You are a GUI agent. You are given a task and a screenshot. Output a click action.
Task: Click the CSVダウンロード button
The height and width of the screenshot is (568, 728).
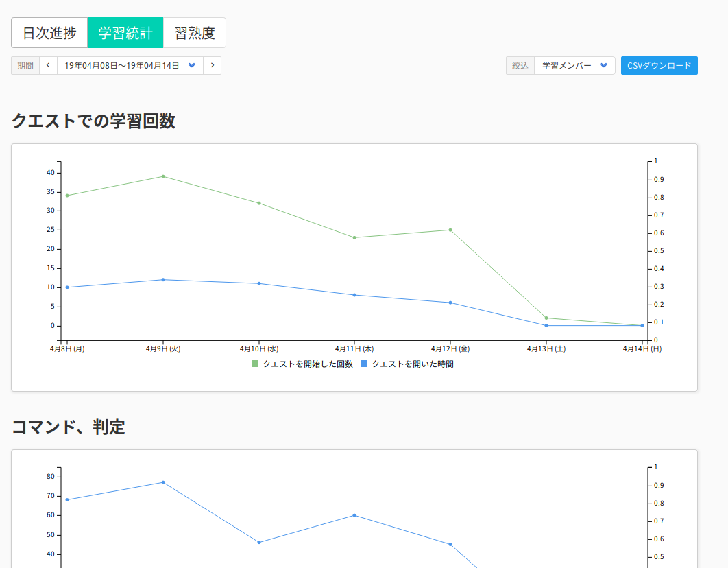tap(659, 65)
